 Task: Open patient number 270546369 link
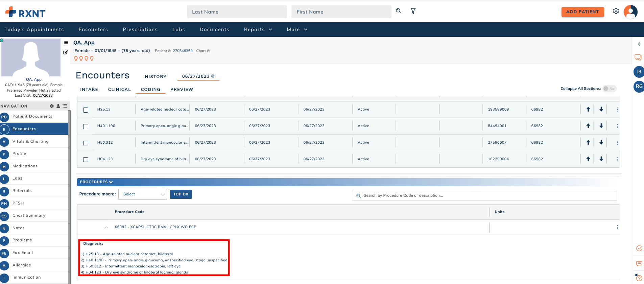(183, 51)
